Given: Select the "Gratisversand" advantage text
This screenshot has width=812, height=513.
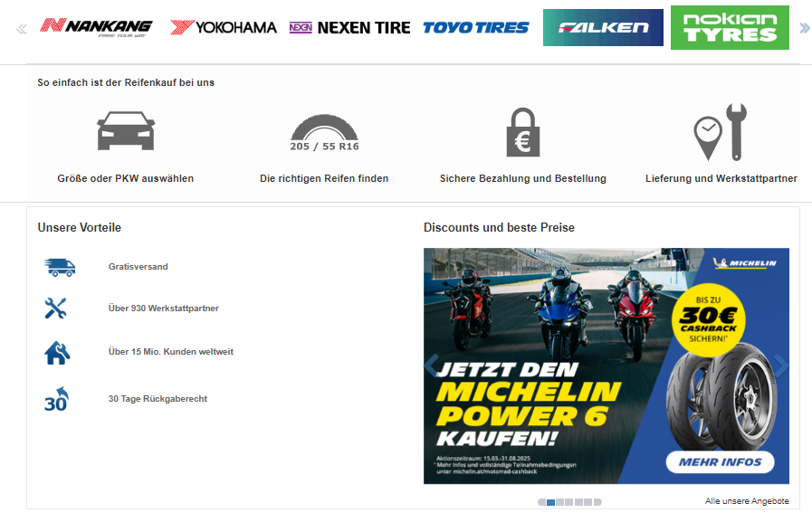Looking at the screenshot, I should pyautogui.click(x=139, y=267).
